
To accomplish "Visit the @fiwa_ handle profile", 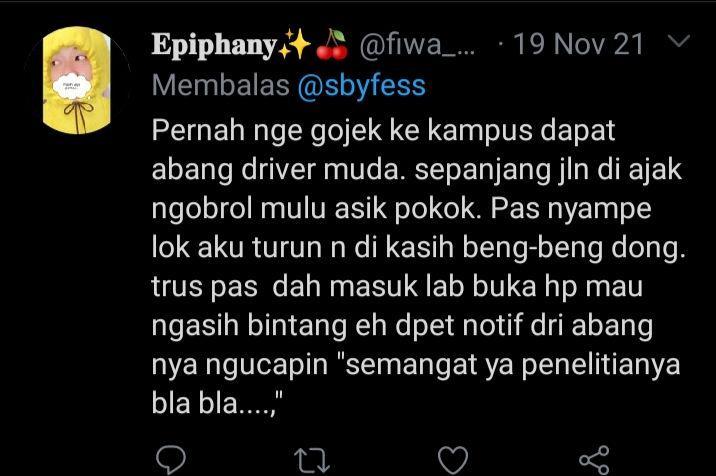I will coord(417,44).
